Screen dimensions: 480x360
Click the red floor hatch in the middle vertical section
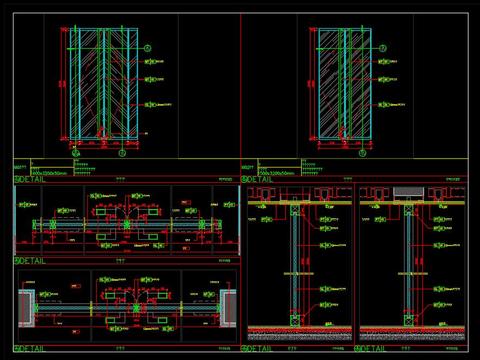pyautogui.click(x=300, y=330)
